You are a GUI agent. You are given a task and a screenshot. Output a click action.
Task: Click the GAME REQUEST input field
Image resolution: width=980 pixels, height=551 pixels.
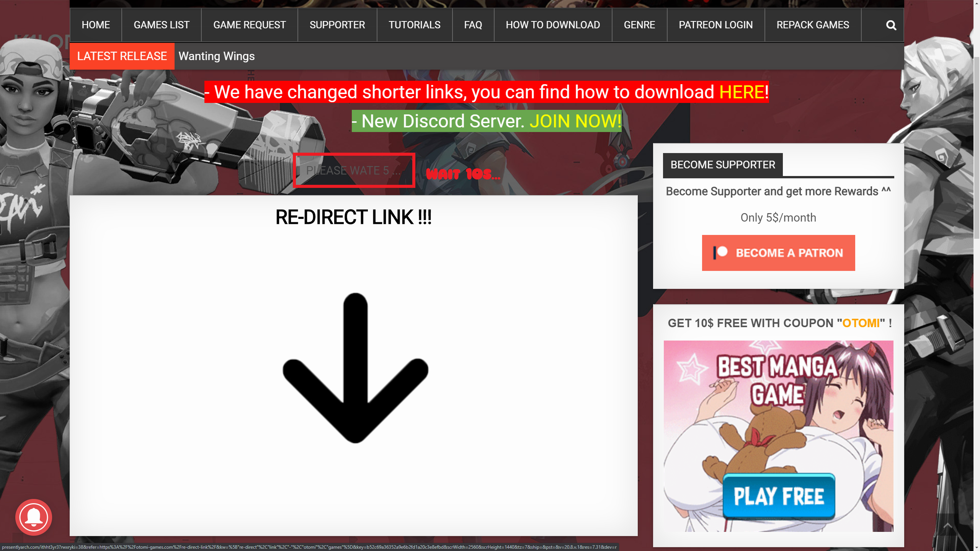pos(249,25)
